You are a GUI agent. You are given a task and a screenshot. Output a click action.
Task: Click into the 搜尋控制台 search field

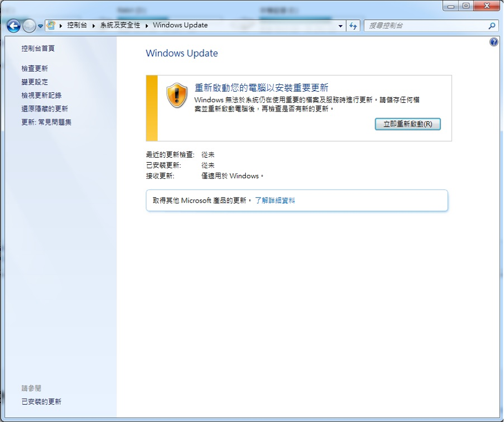click(426, 26)
